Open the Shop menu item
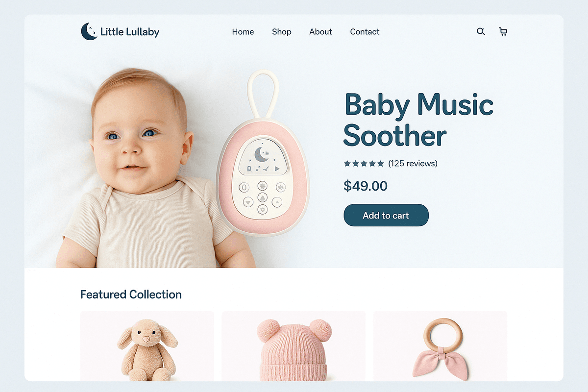588x392 pixels. click(282, 32)
